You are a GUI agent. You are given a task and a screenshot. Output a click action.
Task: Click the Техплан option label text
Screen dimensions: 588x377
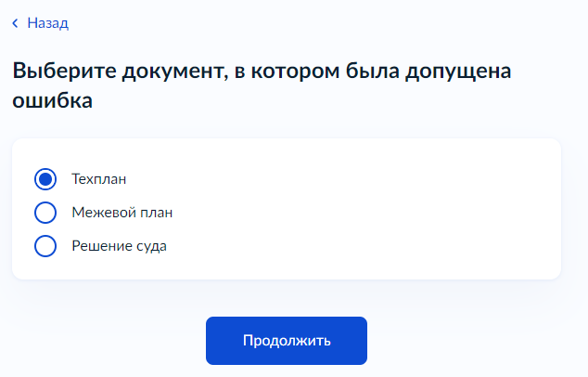pyautogui.click(x=99, y=179)
